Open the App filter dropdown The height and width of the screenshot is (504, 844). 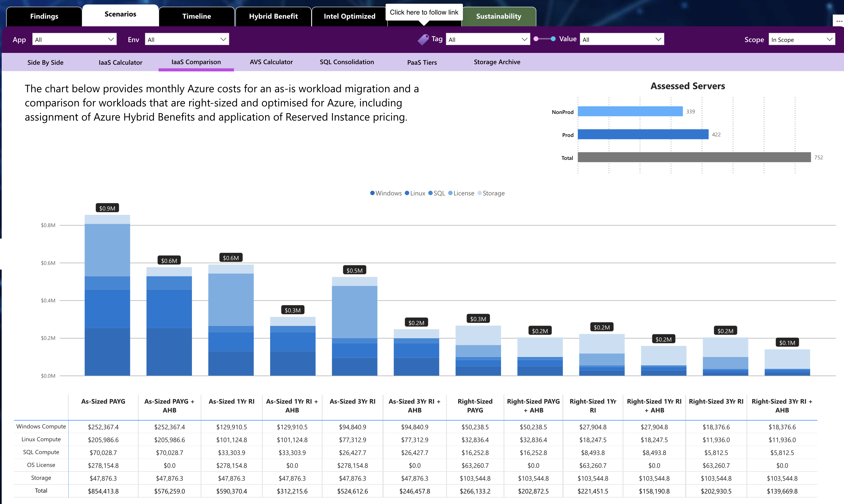coord(75,39)
